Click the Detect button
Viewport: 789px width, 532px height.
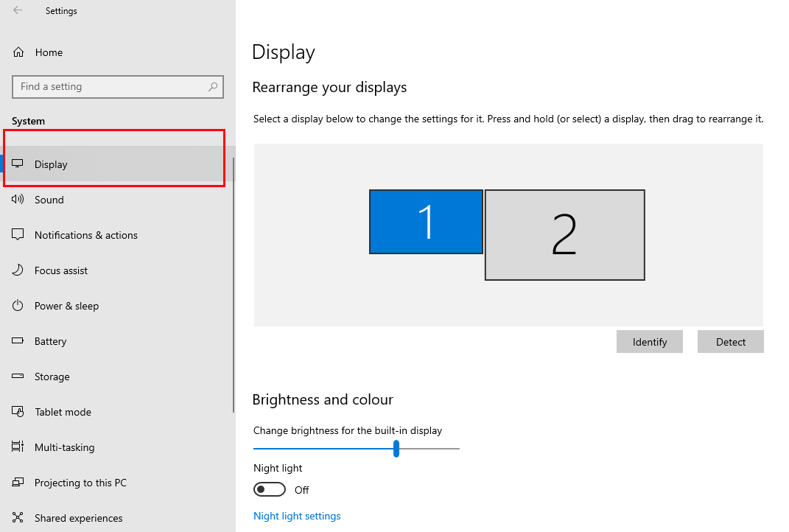[x=731, y=342]
